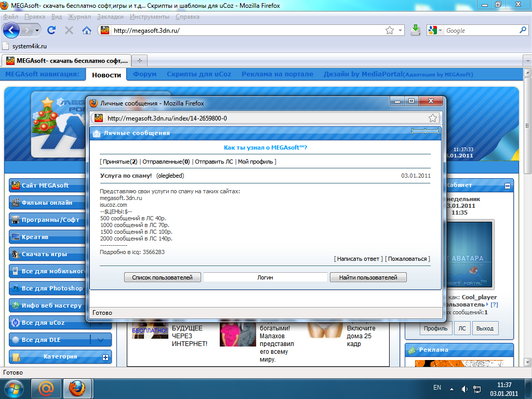Image resolution: width=532 pixels, height=399 pixels.
Task: Click the Фильмы онлайн clapperboard icon
Action: pyautogui.click(x=16, y=203)
